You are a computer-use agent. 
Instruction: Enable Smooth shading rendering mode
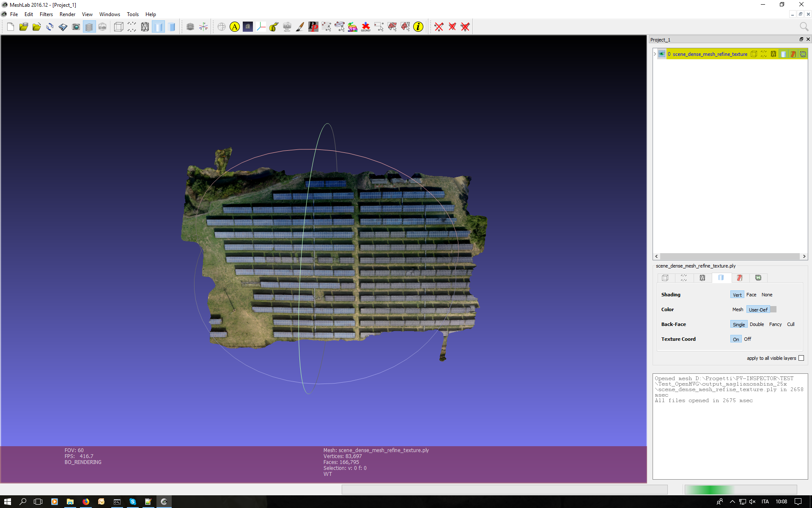point(158,27)
